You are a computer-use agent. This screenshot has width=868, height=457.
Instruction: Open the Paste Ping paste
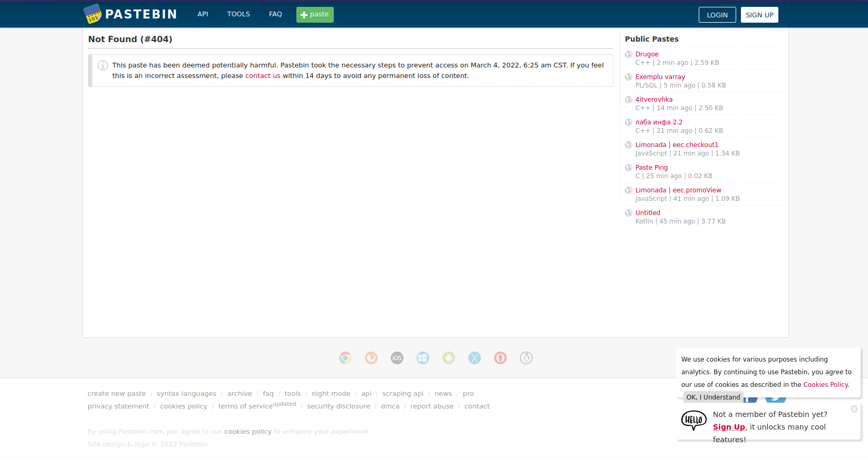point(651,168)
